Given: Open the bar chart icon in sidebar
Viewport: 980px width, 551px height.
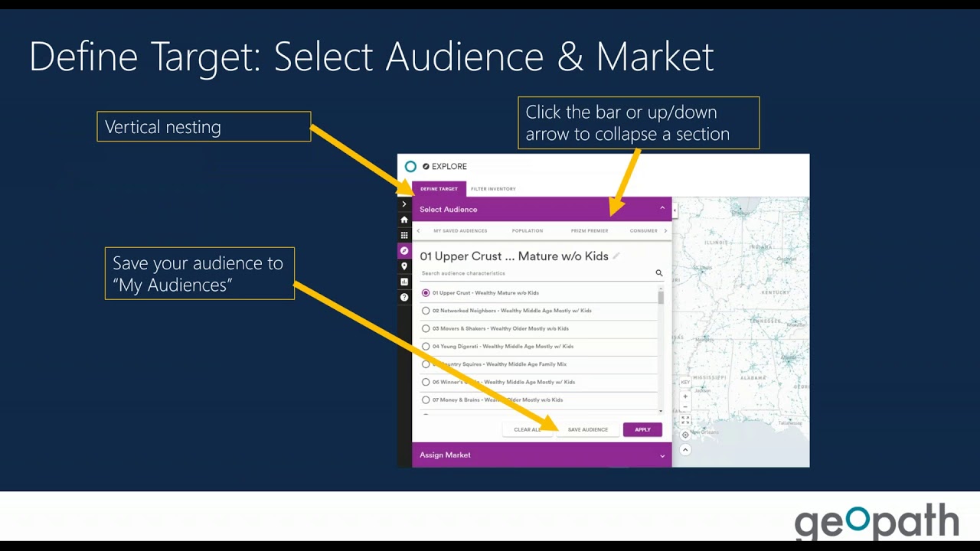Looking at the screenshot, I should 404,281.
